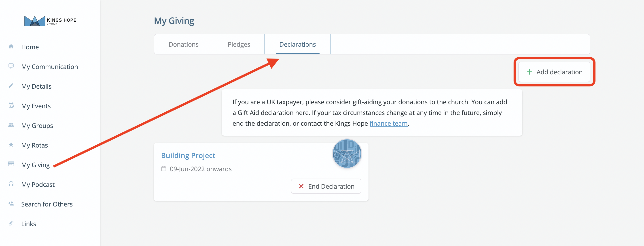Open the Building Project link
The width and height of the screenshot is (644, 246).
188,155
